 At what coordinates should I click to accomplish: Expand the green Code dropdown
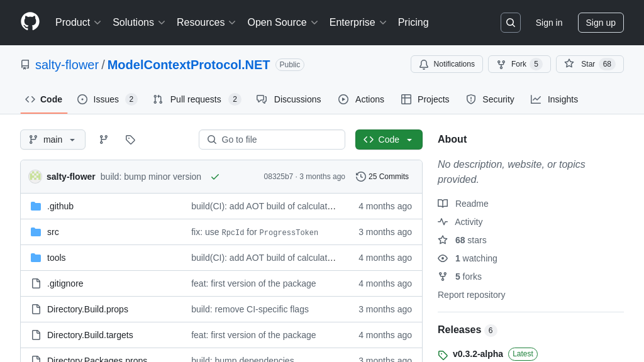point(389,140)
